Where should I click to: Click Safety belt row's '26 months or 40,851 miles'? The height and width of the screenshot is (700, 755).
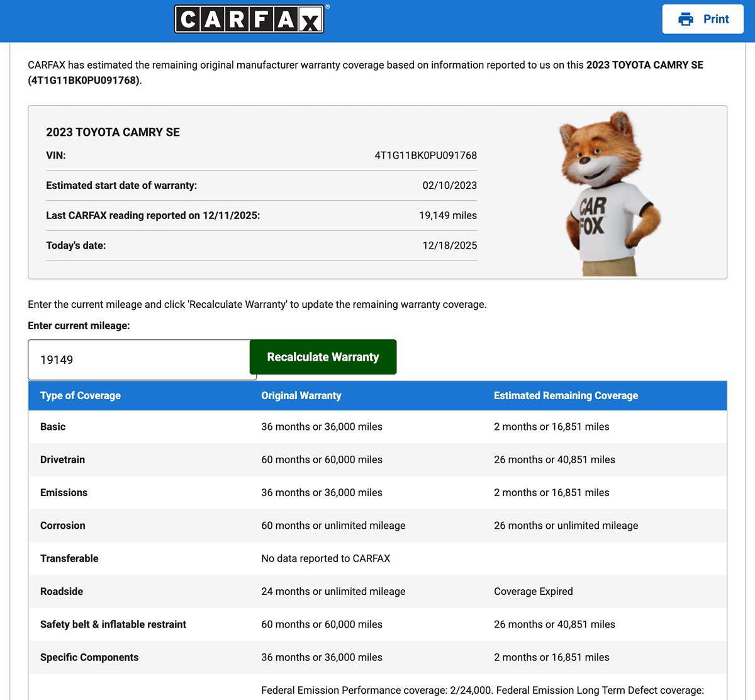click(x=554, y=624)
